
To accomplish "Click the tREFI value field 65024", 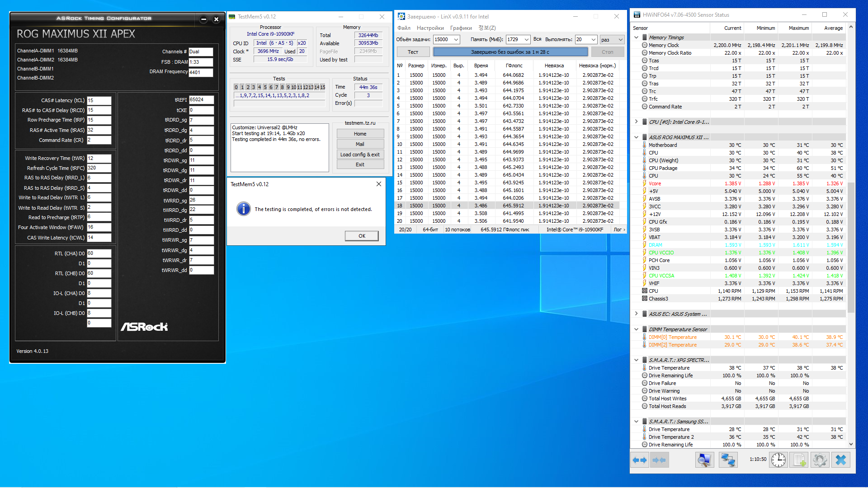I will 201,100.
